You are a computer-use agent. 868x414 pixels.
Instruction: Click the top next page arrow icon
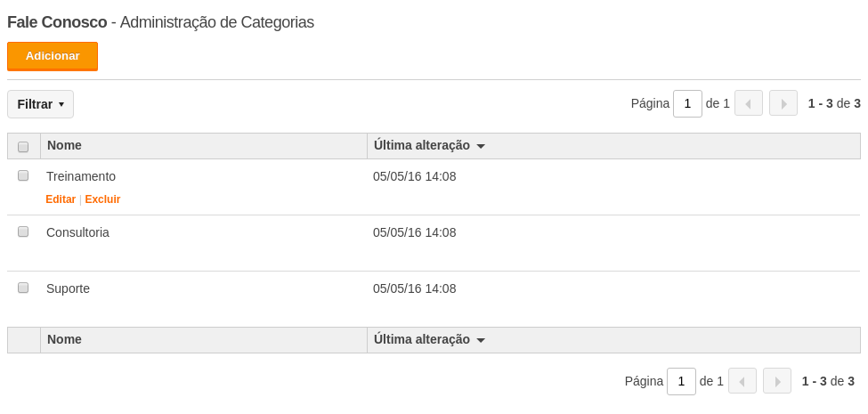(x=783, y=103)
